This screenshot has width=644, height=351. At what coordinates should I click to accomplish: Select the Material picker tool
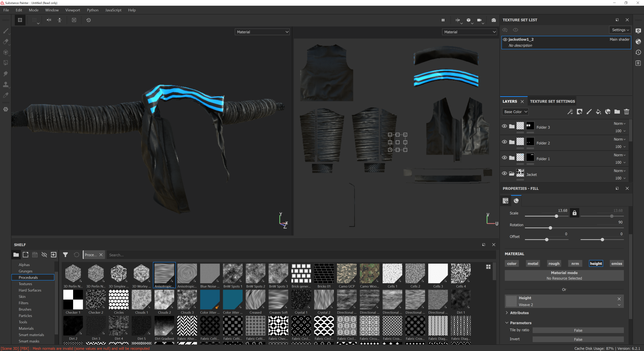[5, 95]
